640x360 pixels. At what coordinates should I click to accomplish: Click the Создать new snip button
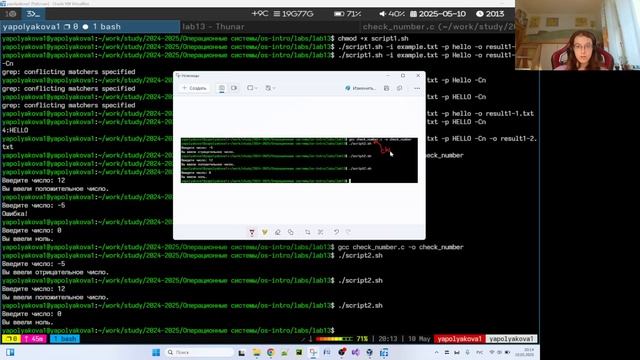click(194, 88)
